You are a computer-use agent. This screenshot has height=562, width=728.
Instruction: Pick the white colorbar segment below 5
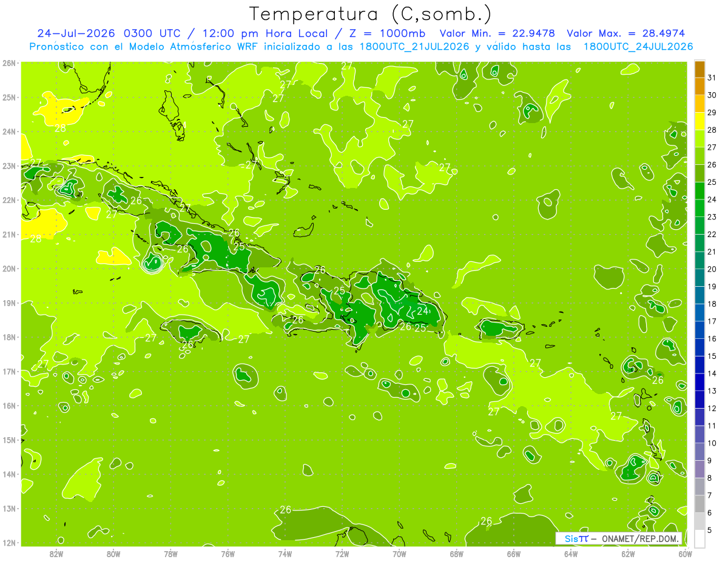699,538
